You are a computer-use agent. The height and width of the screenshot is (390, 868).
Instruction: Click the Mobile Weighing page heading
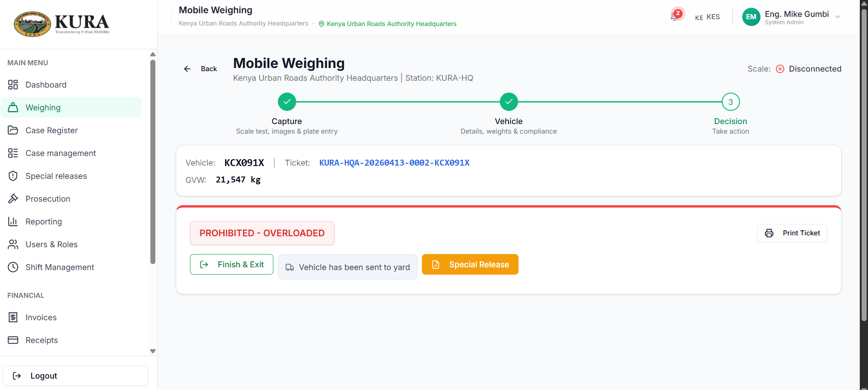[x=289, y=63]
